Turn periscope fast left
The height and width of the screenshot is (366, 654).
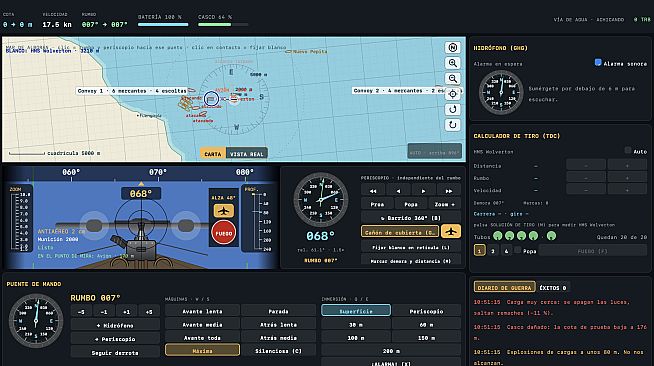373,191
